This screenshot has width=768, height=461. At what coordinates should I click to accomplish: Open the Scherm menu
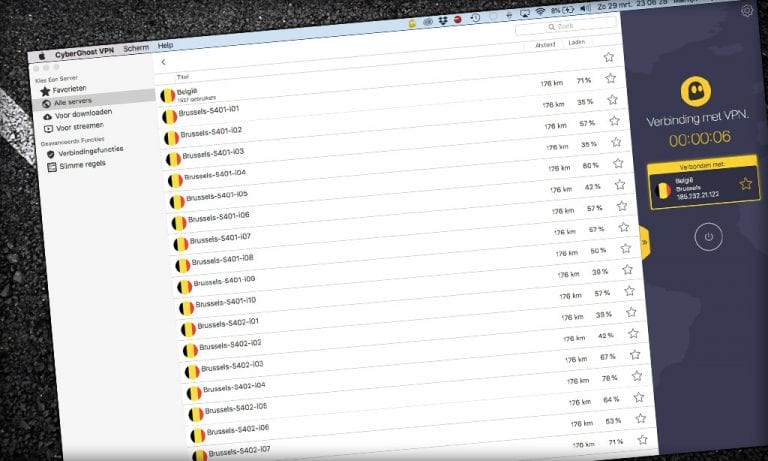136,48
